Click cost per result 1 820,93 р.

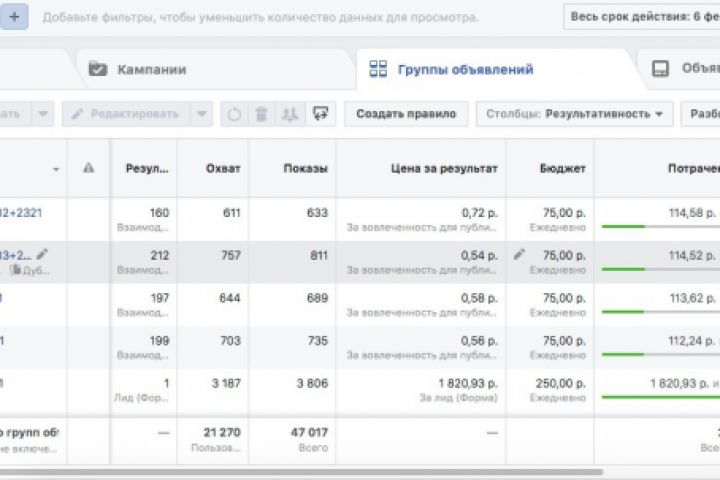468,383
